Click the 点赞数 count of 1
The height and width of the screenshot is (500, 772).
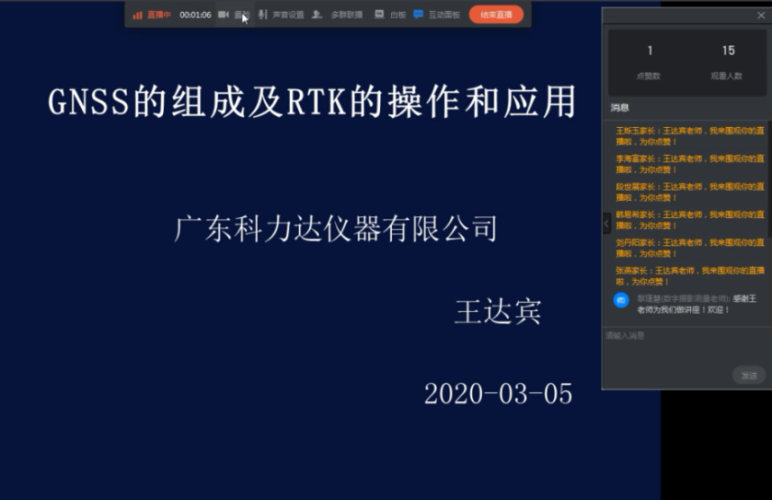649,50
